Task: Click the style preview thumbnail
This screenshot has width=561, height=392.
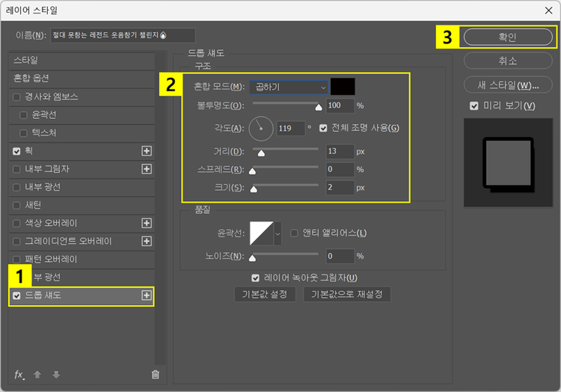Action: pyautogui.click(x=508, y=163)
